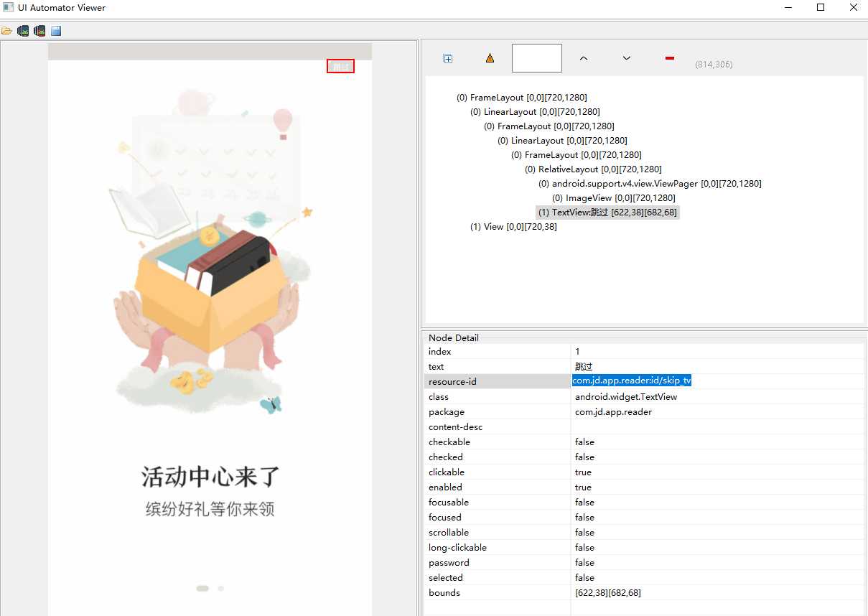Toggle highlighting of NAF nodes
Image resolution: width=868 pixels, height=616 pixels.
point(489,58)
